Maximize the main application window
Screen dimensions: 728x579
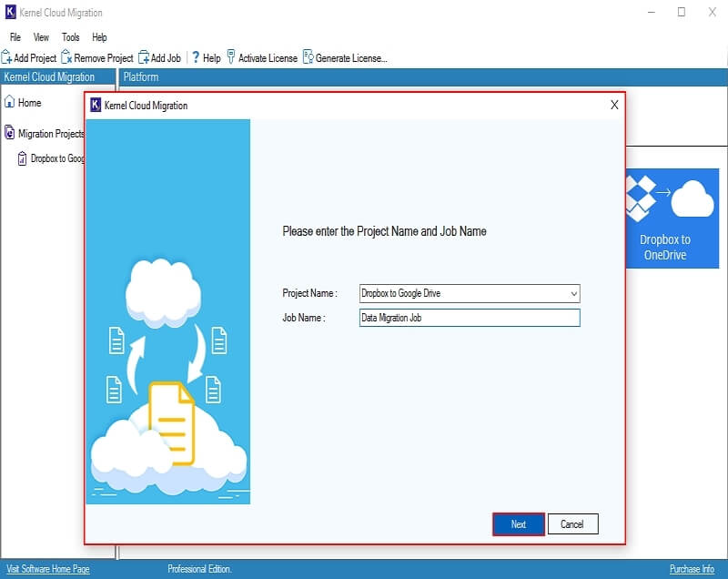tap(681, 12)
